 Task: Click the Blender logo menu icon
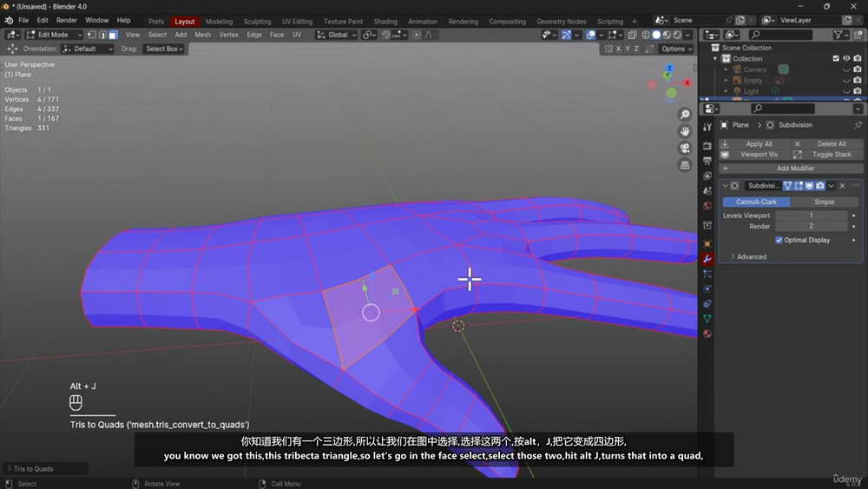coord(9,21)
